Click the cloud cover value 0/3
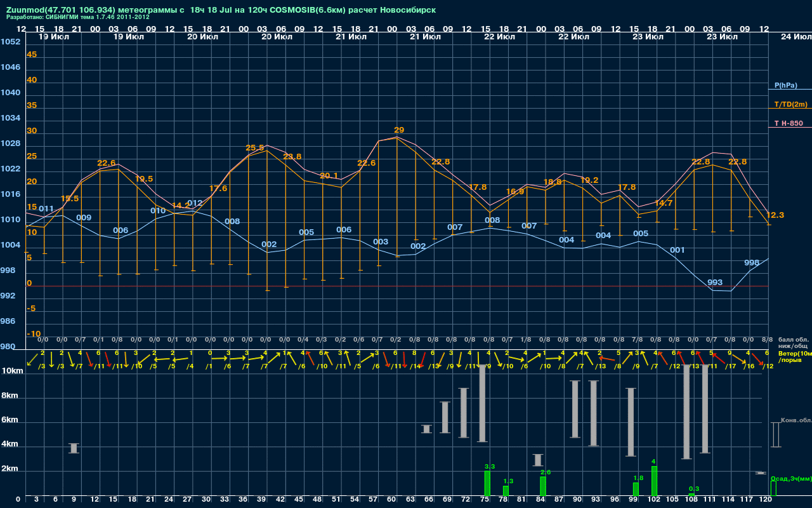This screenshot has height=508, width=812. click(322, 340)
